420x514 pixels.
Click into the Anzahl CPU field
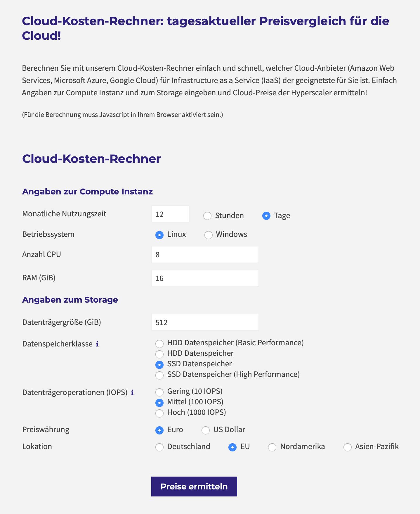point(205,254)
